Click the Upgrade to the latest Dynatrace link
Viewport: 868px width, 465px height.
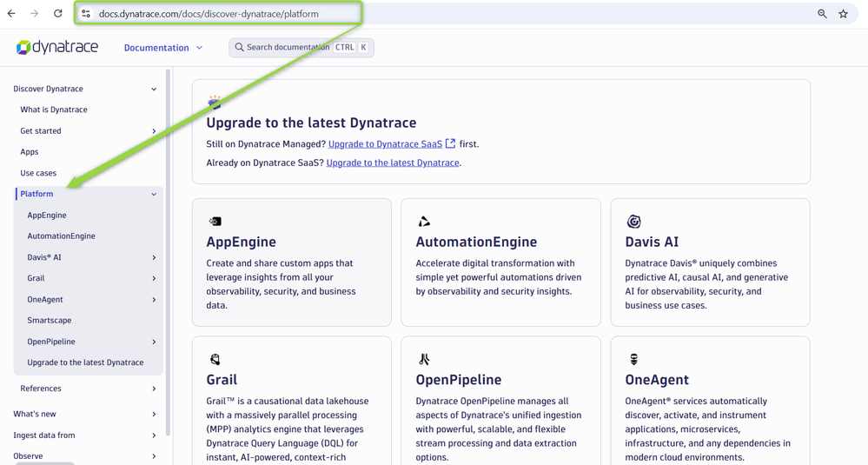(x=393, y=163)
